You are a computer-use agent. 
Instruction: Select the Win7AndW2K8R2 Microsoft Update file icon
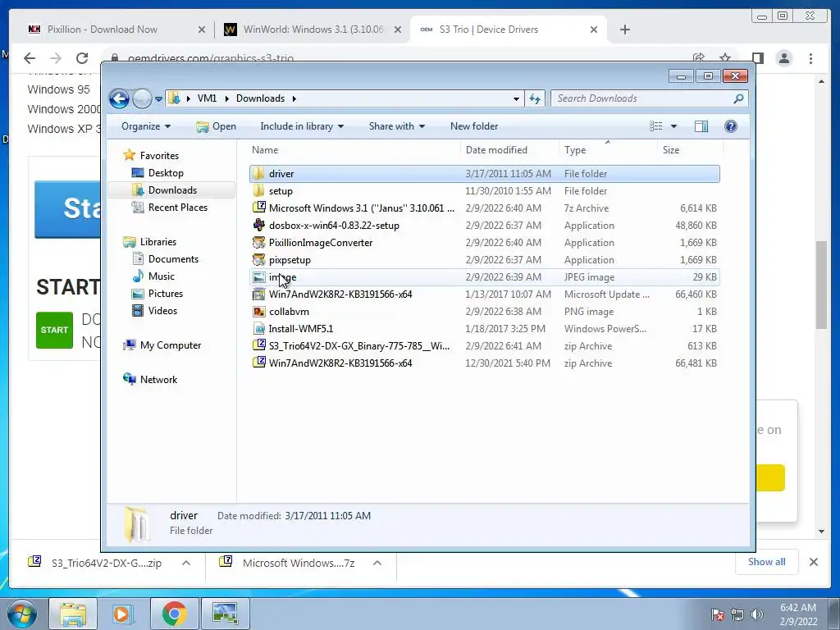click(258, 294)
